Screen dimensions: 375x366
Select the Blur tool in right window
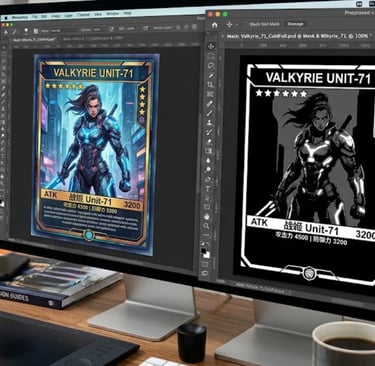[x=209, y=160]
